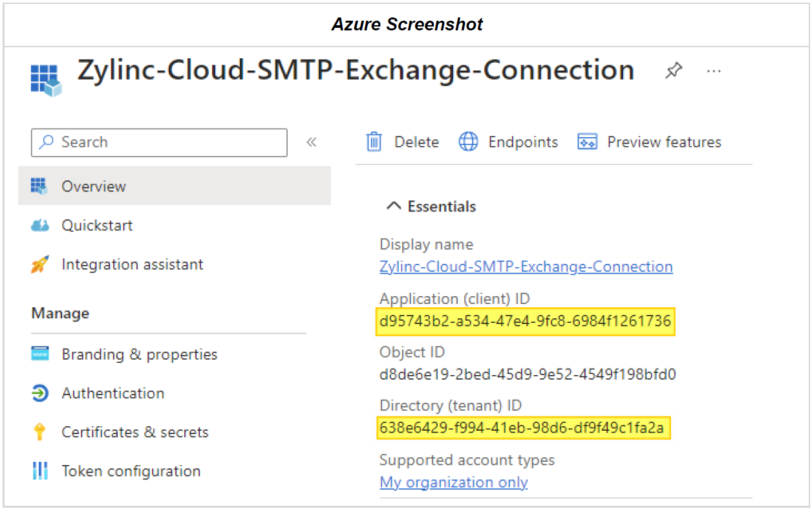
Task: Open Token configuration
Action: coord(131,471)
